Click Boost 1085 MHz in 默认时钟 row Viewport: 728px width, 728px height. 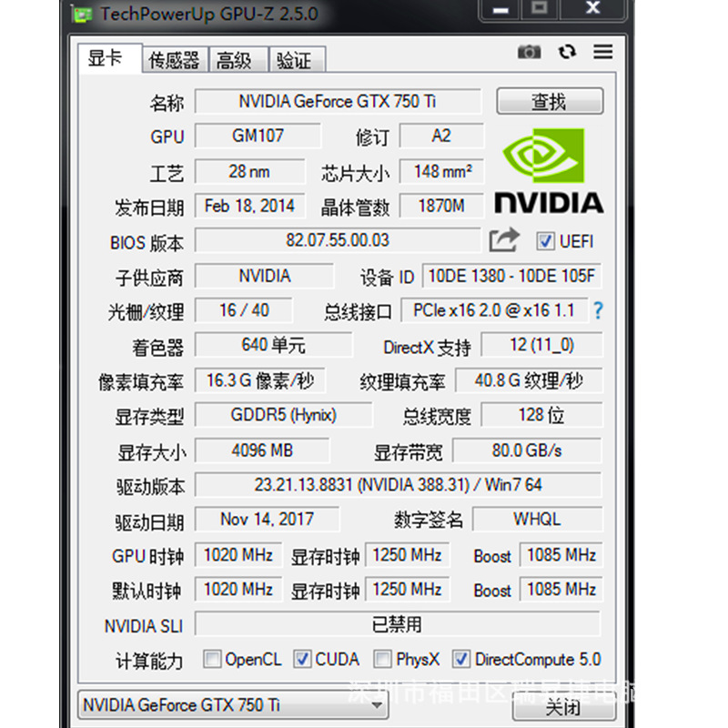click(561, 589)
